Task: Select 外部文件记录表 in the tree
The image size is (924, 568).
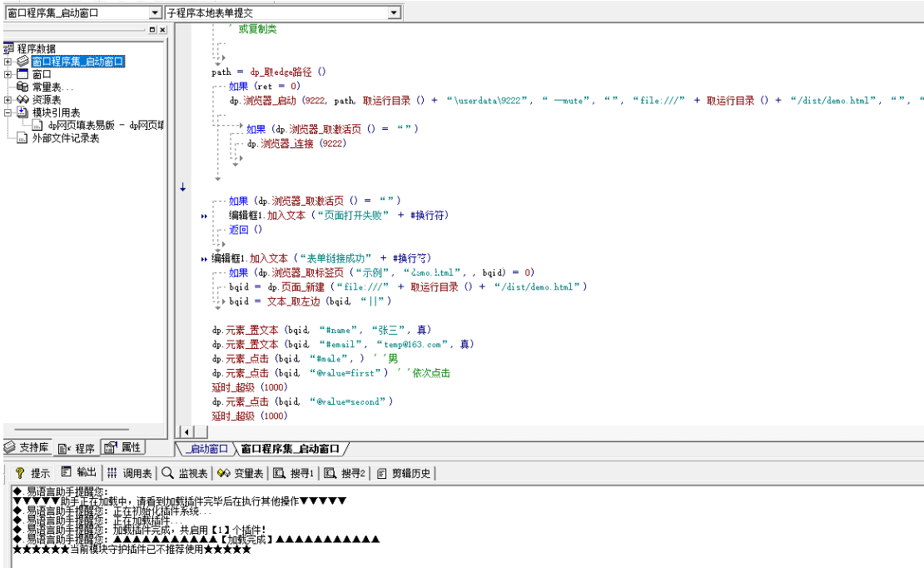Action: (65, 138)
